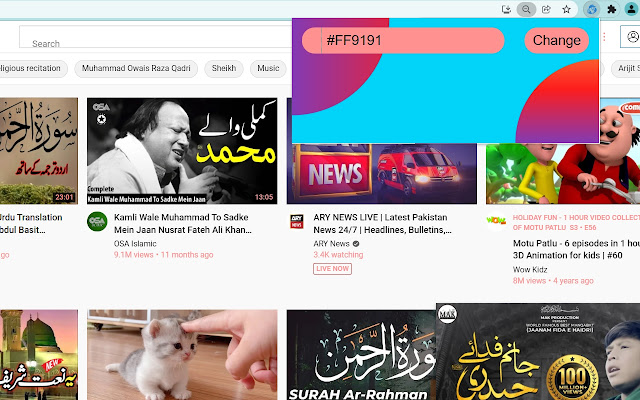
Task: Open the 100 Million Views manqabat thumbnail
Action: pos(538,351)
